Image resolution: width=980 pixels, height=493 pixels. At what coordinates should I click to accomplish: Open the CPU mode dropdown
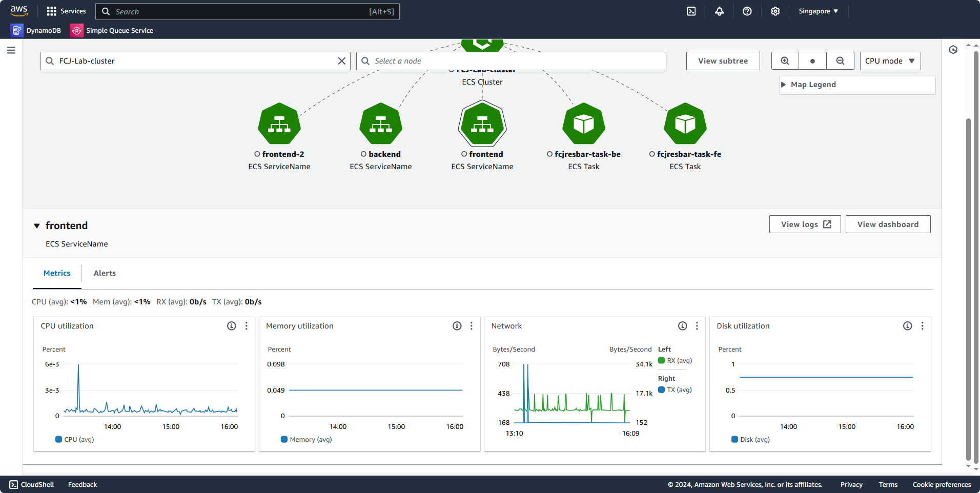click(x=890, y=61)
